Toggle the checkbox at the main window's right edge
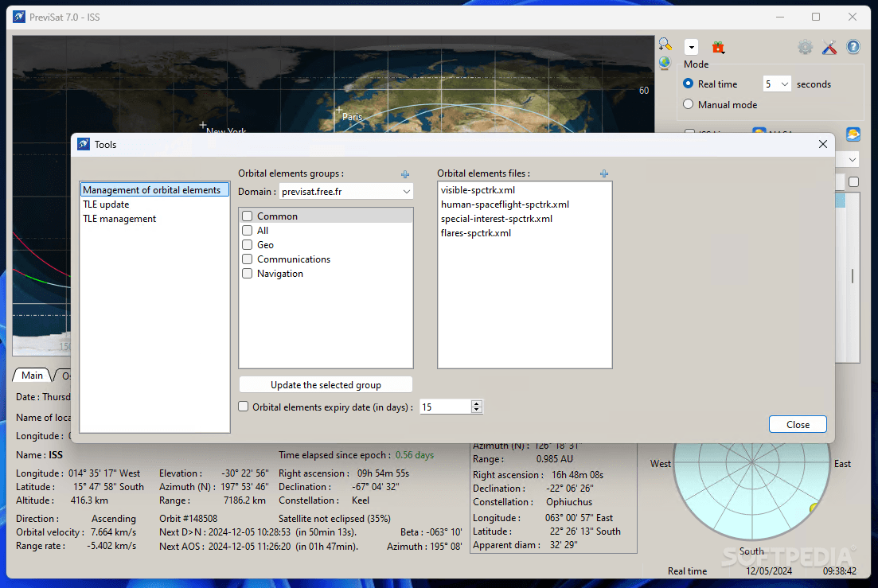The width and height of the screenshot is (878, 588). pyautogui.click(x=853, y=182)
